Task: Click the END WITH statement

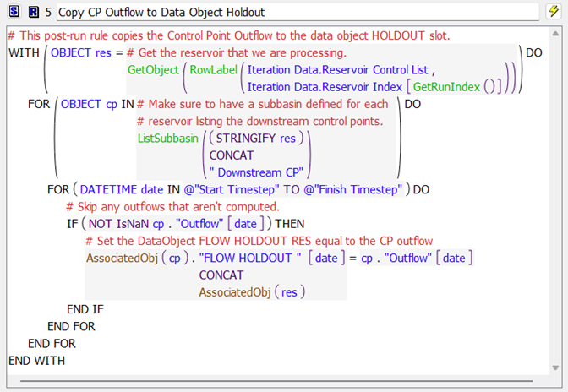Action: tap(36, 361)
